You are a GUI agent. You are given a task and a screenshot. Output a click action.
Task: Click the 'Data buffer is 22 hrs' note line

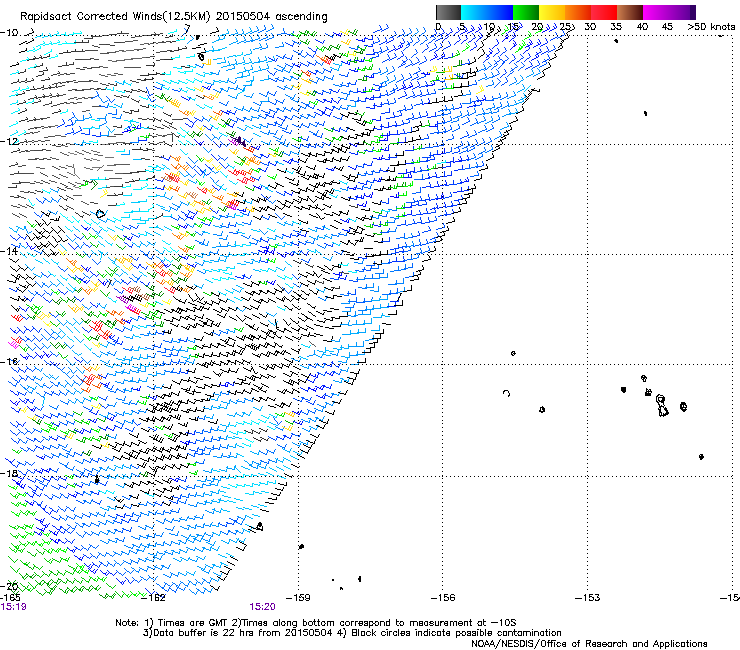pyautogui.click(x=352, y=633)
